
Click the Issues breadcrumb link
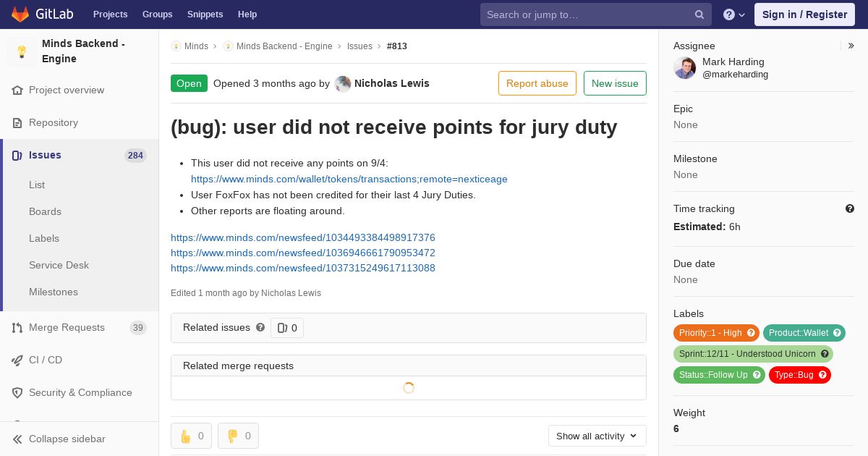coord(359,46)
